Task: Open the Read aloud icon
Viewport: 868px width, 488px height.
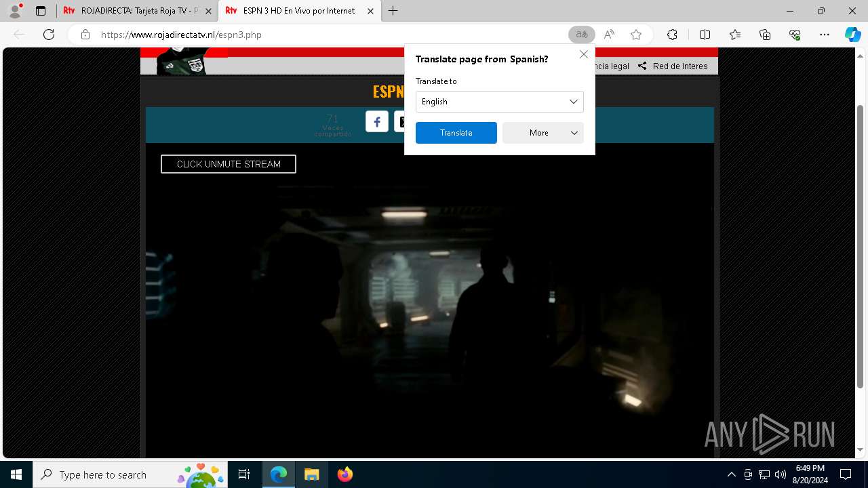Action: tap(609, 35)
